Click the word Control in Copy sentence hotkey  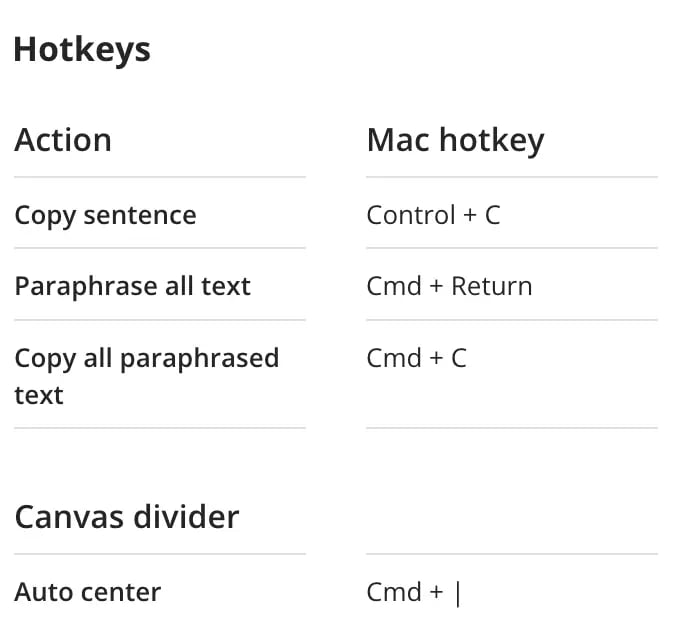coord(411,215)
